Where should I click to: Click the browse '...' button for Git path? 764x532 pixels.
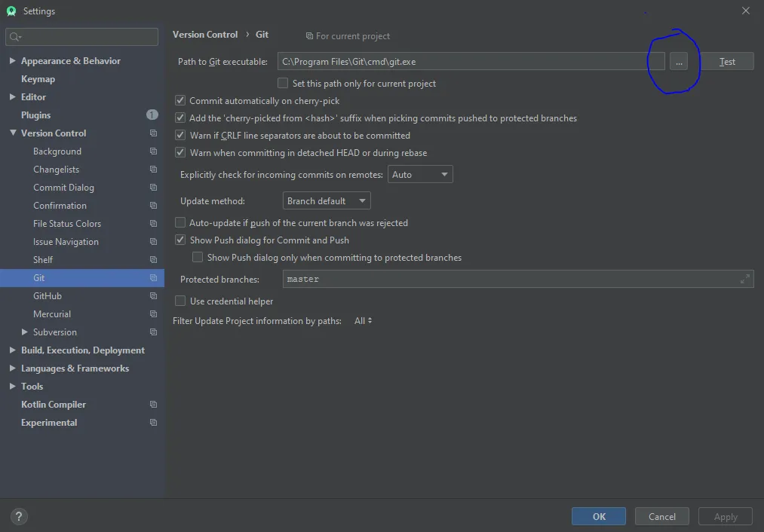click(x=679, y=62)
